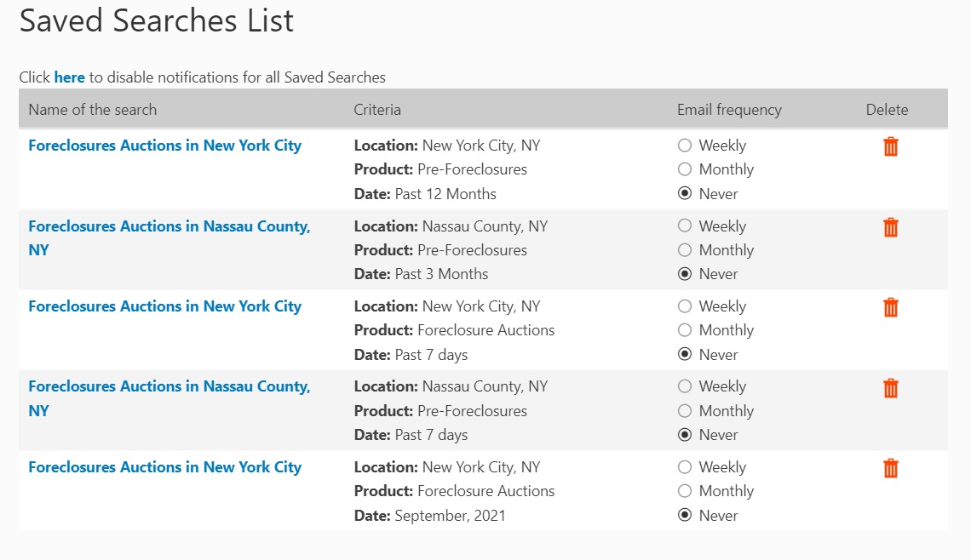Trash the September, 2021 saved search
This screenshot has width=971, height=560.
(x=890, y=468)
